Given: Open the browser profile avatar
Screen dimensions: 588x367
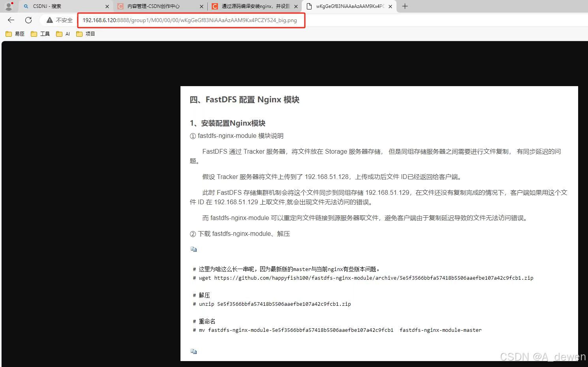Looking at the screenshot, I should pyautogui.click(x=8, y=6).
